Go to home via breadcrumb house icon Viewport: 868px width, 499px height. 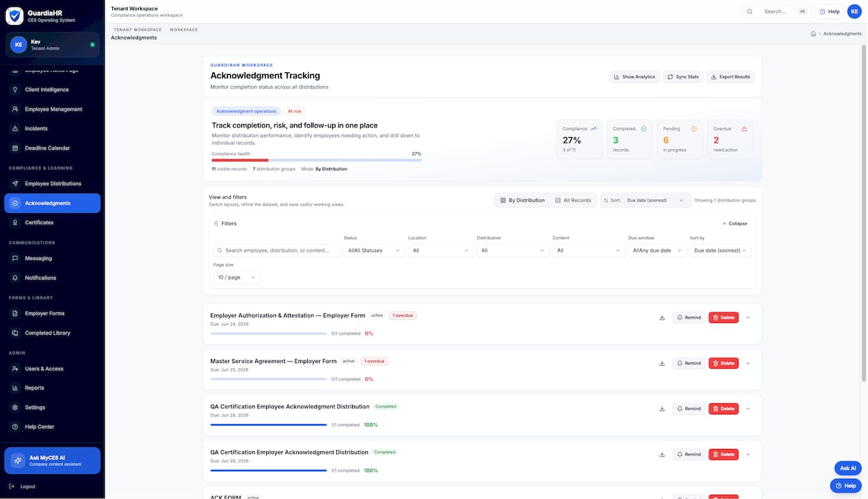click(x=813, y=33)
